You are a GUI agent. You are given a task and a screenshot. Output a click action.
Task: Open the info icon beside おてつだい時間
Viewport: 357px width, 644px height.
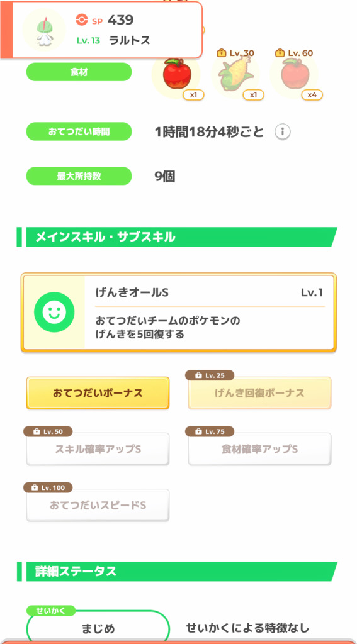pyautogui.click(x=283, y=132)
